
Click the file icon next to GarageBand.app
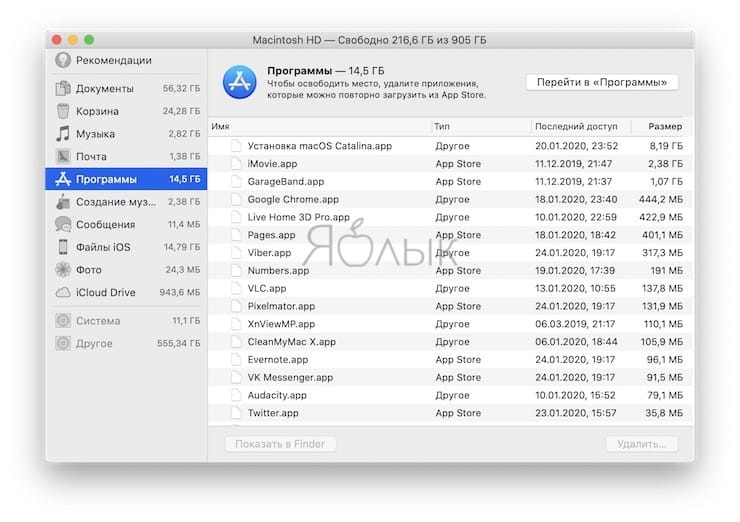click(236, 181)
